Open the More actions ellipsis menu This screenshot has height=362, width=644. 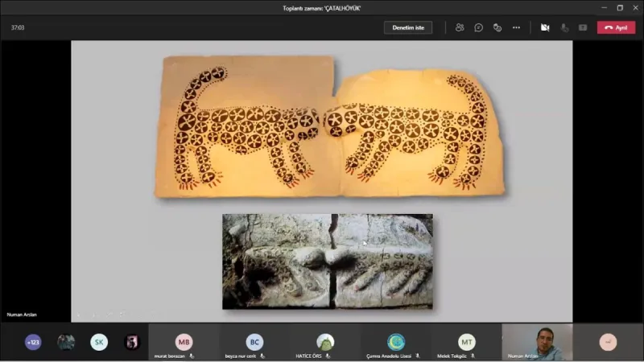click(x=516, y=27)
